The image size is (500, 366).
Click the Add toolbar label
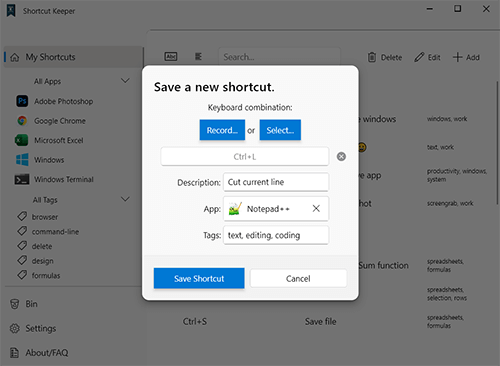coord(473,58)
